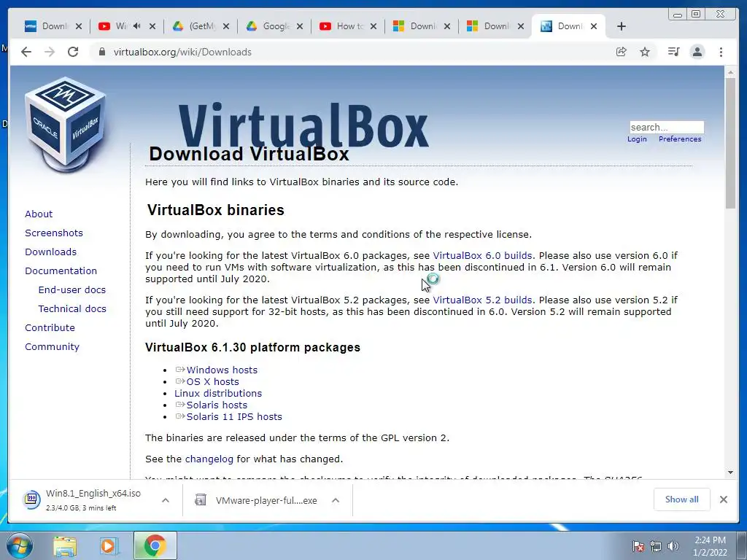This screenshot has height=560, width=747.
Task: Click the OS X hosts link
Action: tap(212, 381)
